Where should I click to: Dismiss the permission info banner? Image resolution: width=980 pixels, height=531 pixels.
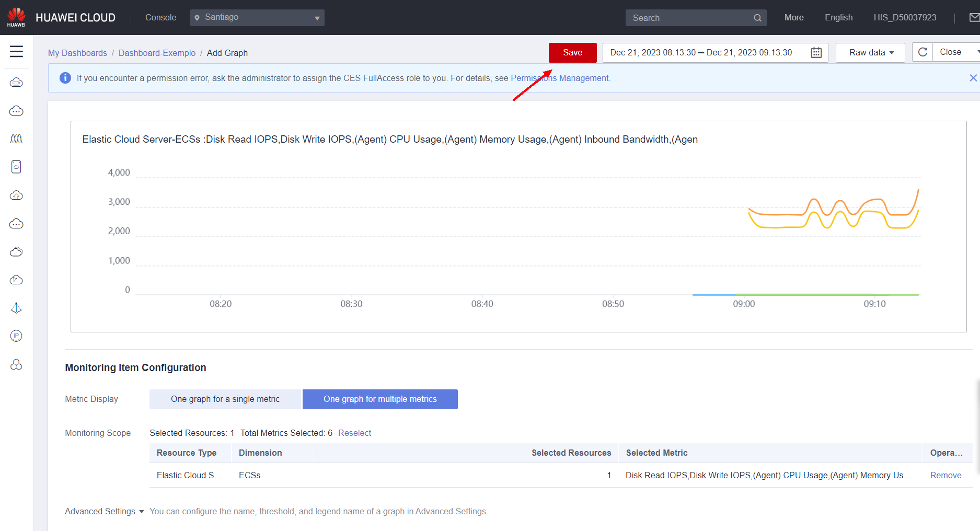click(973, 78)
